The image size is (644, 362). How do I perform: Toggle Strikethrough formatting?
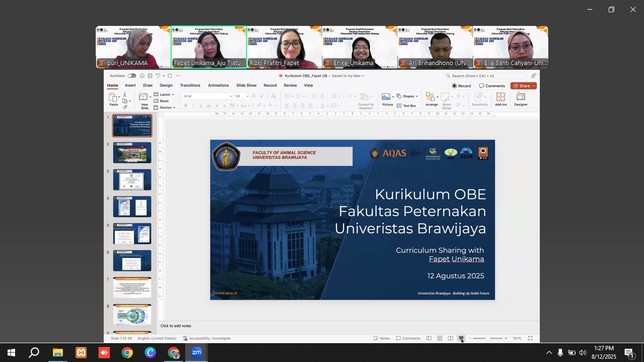click(x=209, y=106)
